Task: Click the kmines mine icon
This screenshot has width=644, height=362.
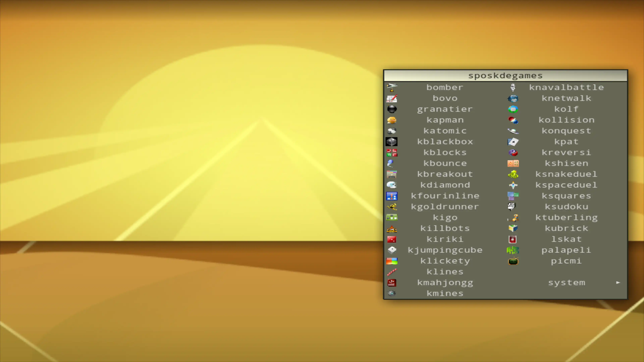Action: pyautogui.click(x=392, y=293)
